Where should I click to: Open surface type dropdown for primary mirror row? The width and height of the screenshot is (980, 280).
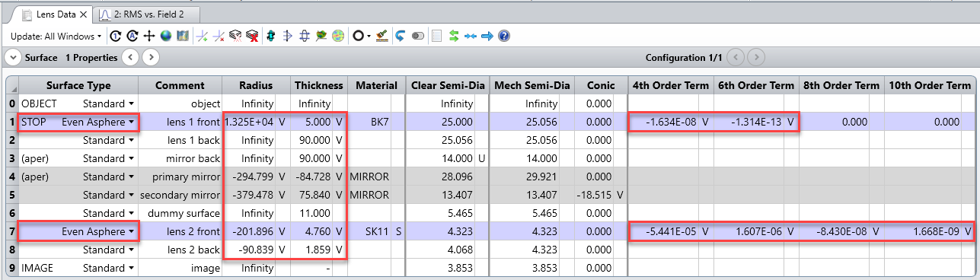click(x=131, y=177)
